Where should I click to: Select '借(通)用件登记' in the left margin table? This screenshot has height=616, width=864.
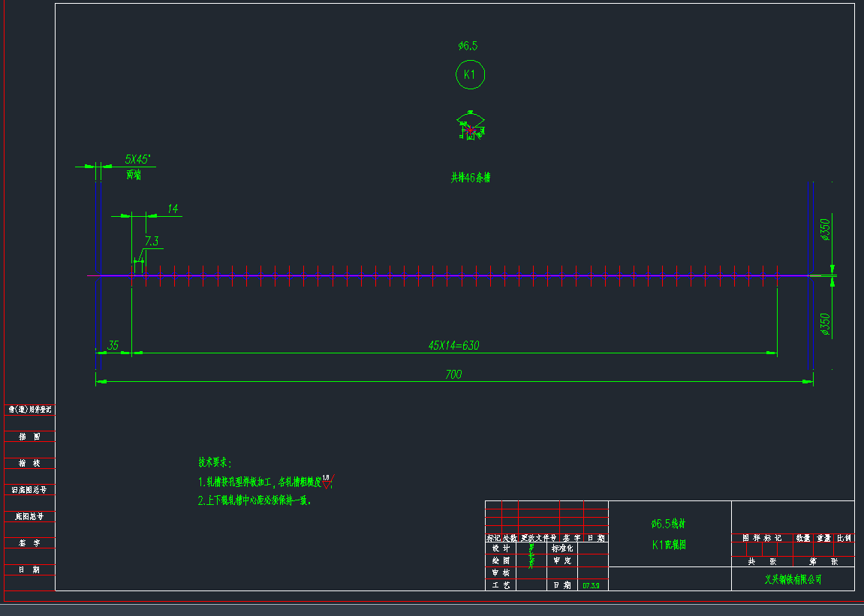coord(30,410)
